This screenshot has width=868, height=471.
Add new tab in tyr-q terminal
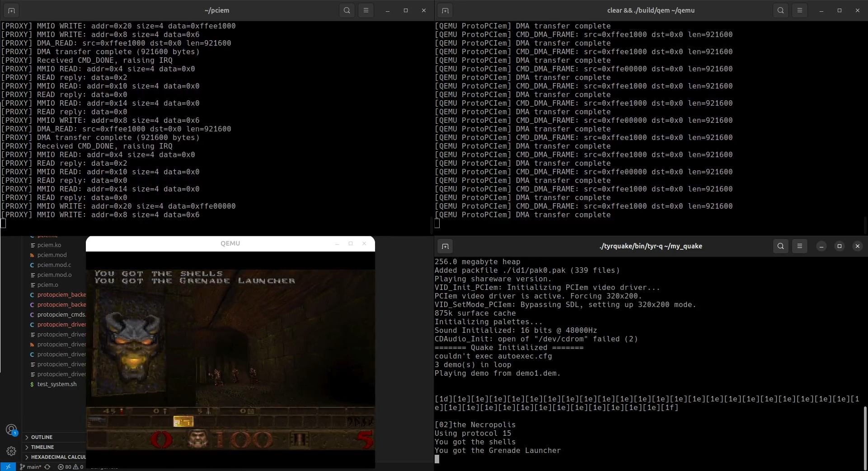pyautogui.click(x=445, y=246)
